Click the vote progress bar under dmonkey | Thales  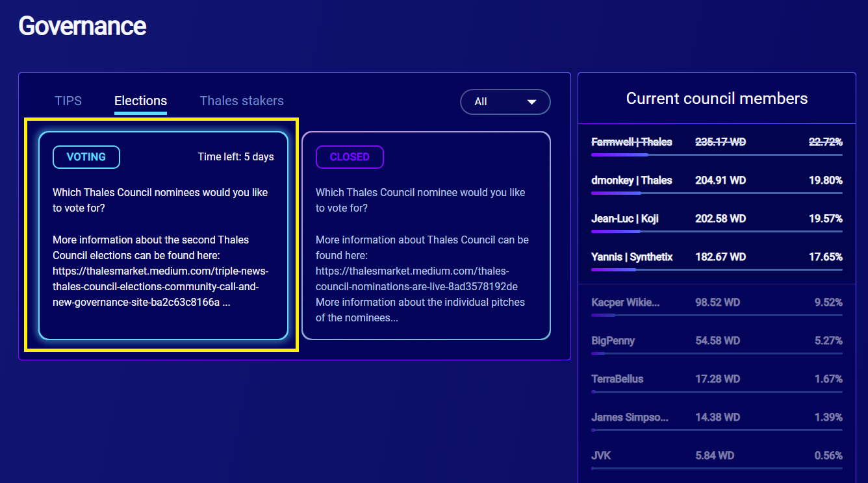point(717,193)
